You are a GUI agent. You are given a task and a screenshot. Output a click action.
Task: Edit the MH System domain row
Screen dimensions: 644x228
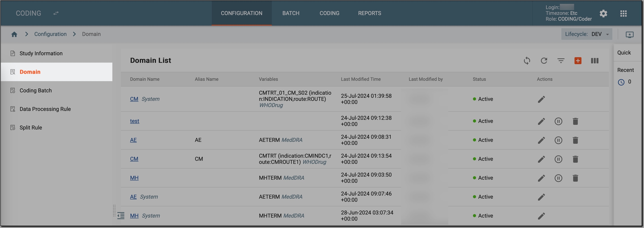(x=541, y=216)
